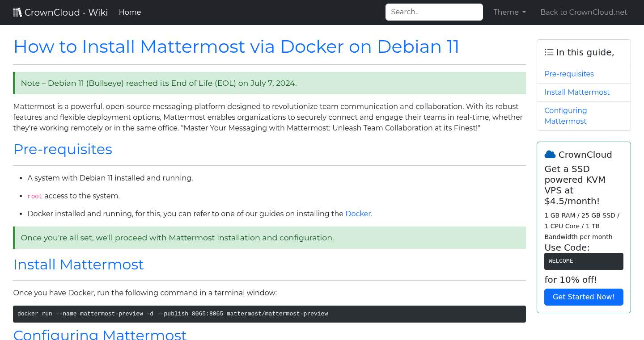Click the '1 GB RAM / 25 GB SSD' specs text
Screen dimensions: 644x340
tap(581, 226)
